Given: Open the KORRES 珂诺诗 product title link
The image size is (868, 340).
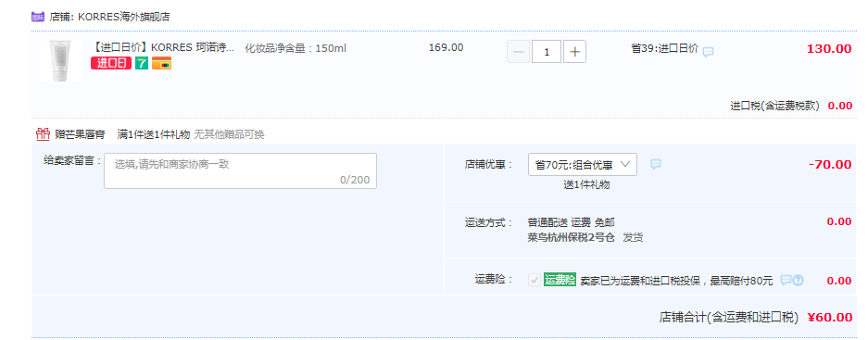Looking at the screenshot, I should coord(163,47).
